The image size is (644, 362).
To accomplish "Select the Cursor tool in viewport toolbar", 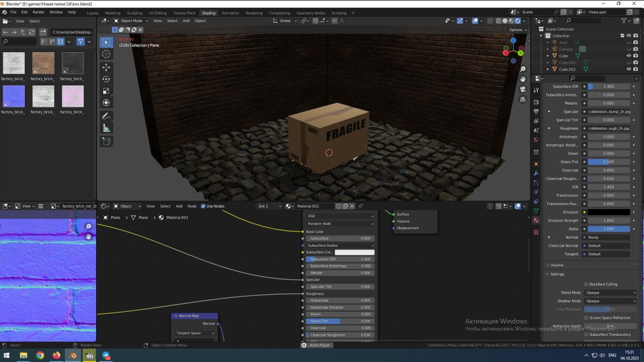I will [x=106, y=54].
